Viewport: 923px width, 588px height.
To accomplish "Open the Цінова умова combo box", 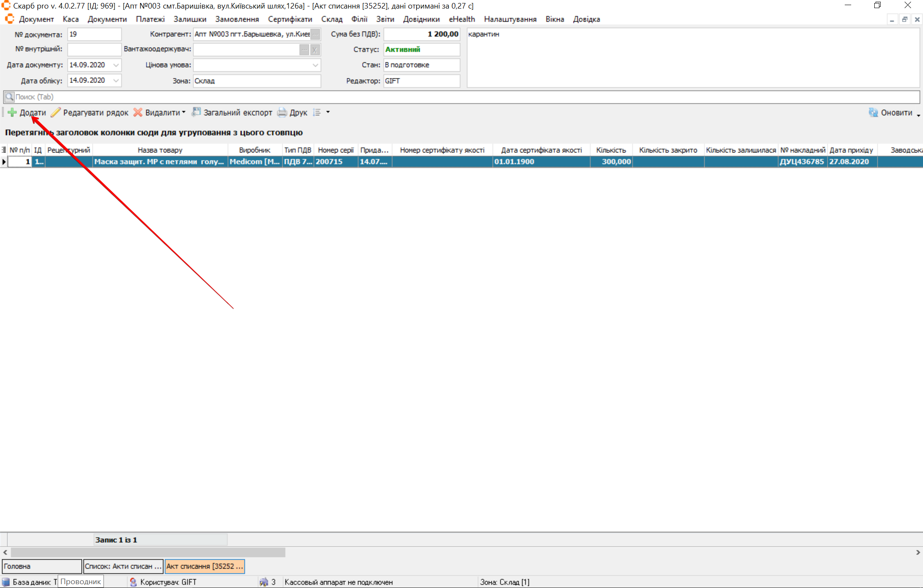I will pos(315,65).
